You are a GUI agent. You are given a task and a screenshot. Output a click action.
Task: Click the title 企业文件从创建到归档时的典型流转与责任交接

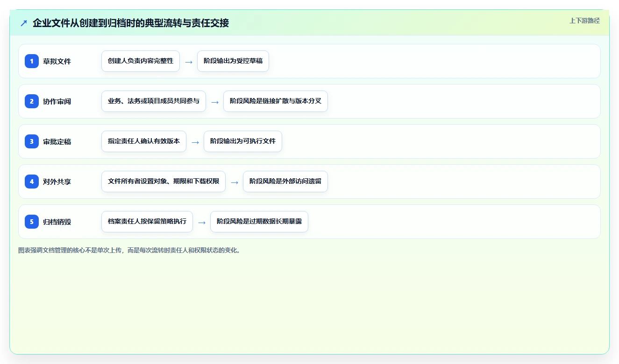[x=131, y=23]
